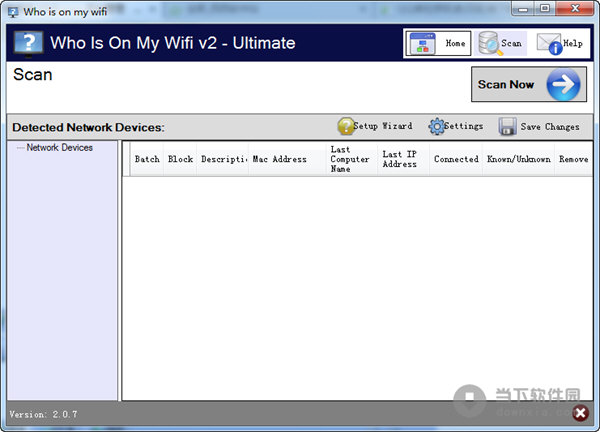This screenshot has height=432, width=600.
Task: Click the Known/Unknown column header
Action: (518, 159)
